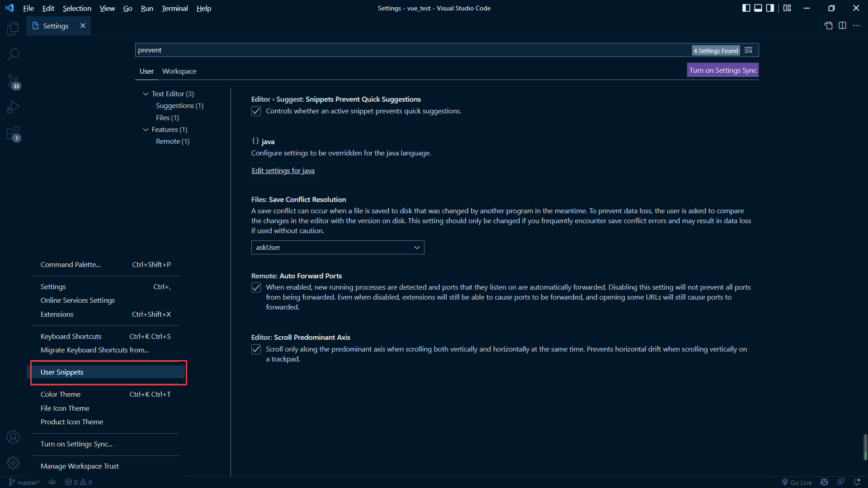The image size is (868, 488).
Task: Click in the settings search field
Action: pyautogui.click(x=412, y=50)
